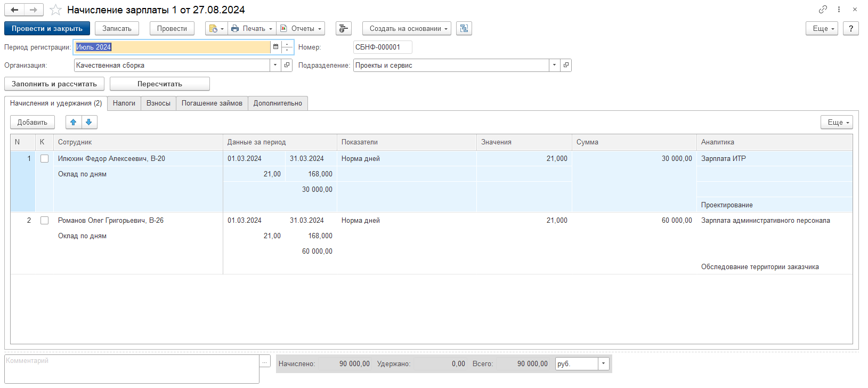Click accounting entries icon left of Создать на основании

[x=344, y=28]
